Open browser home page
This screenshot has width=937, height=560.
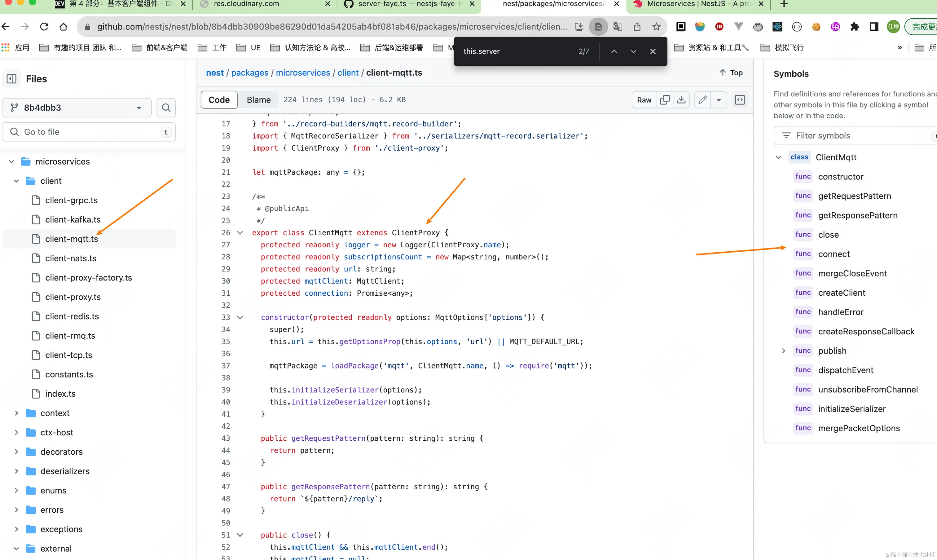click(x=64, y=26)
